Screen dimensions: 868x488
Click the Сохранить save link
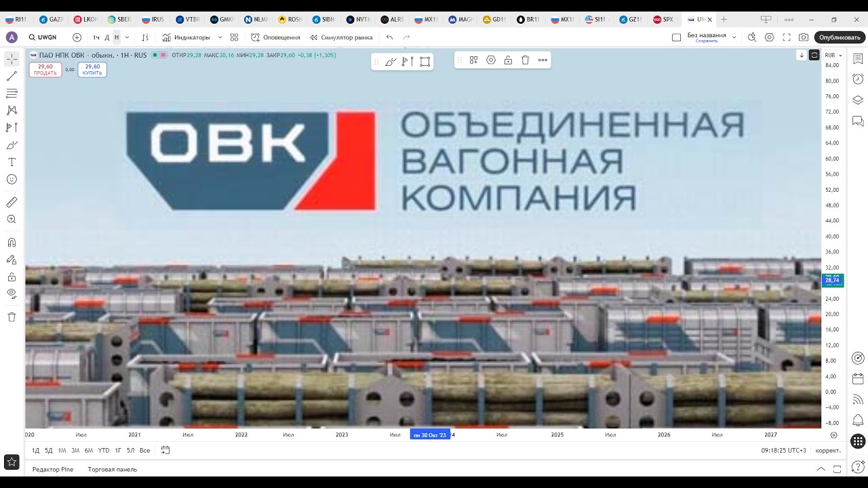click(x=706, y=41)
